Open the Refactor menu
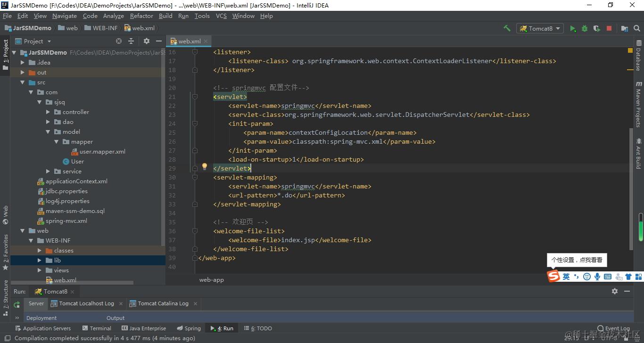644x343 pixels. tap(141, 16)
